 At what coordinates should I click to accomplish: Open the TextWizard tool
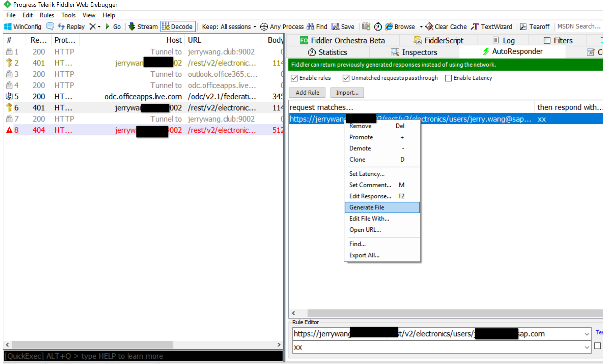pyautogui.click(x=491, y=26)
